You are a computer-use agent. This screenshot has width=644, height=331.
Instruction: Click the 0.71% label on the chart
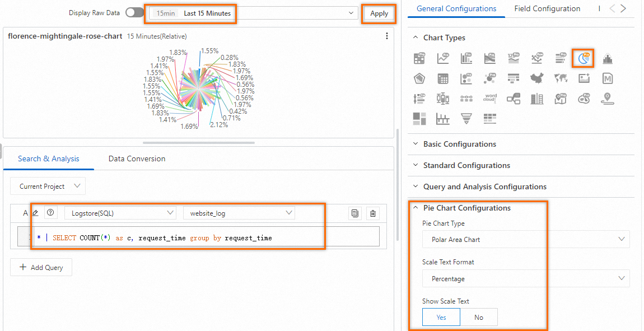point(232,118)
